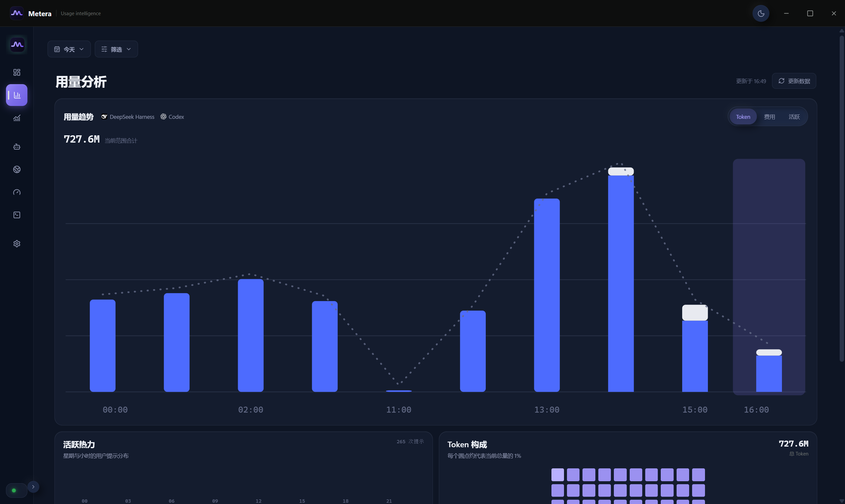Open the 筛选 filter dropdown

pyautogui.click(x=116, y=49)
